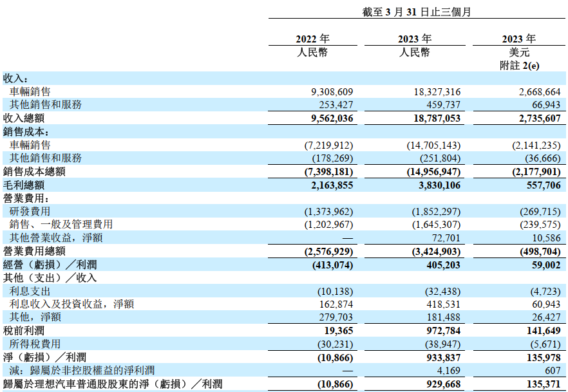Click the 利息支出 interest expense row
This screenshot has height=392, width=568.
coord(31,290)
